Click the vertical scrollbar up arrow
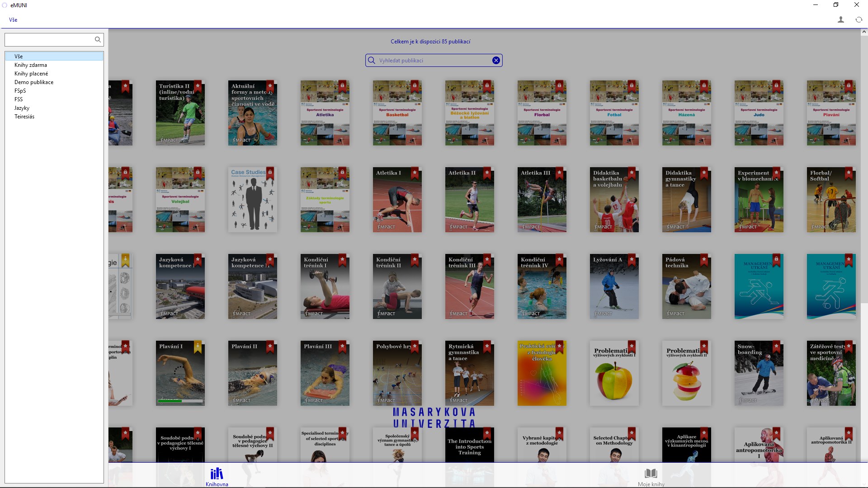Image resolution: width=868 pixels, height=488 pixels. coord(864,32)
